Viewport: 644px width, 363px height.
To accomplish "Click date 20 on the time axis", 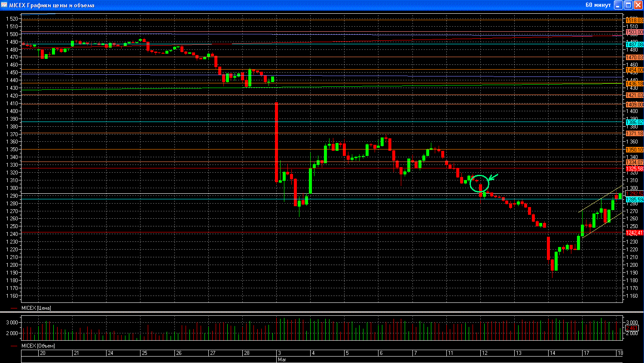I will 43,353.
